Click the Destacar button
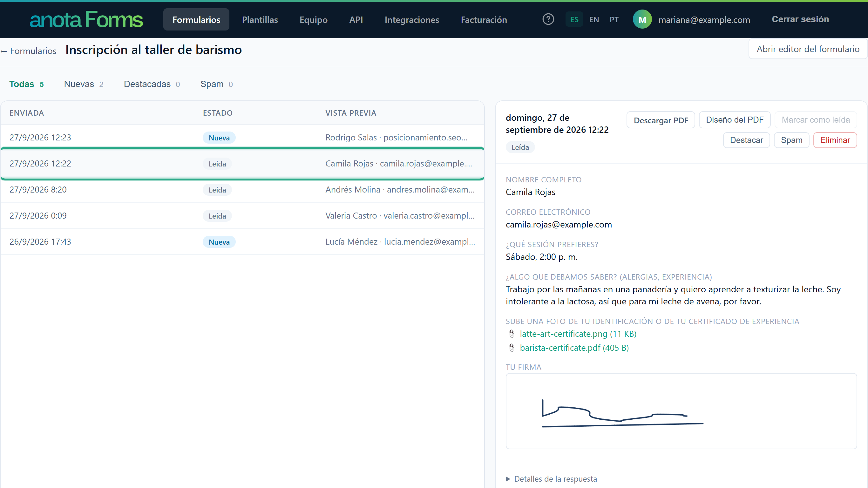 click(x=746, y=140)
